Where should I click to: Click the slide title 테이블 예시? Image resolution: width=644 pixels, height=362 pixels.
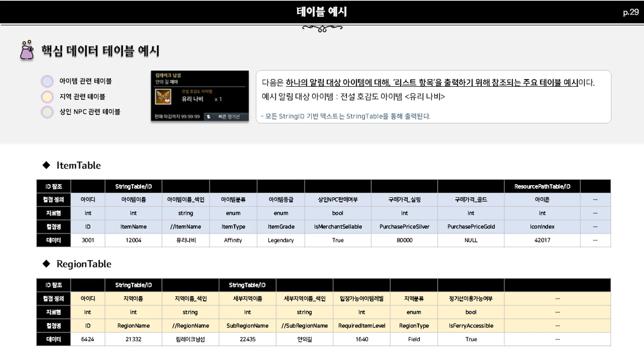tap(322, 12)
